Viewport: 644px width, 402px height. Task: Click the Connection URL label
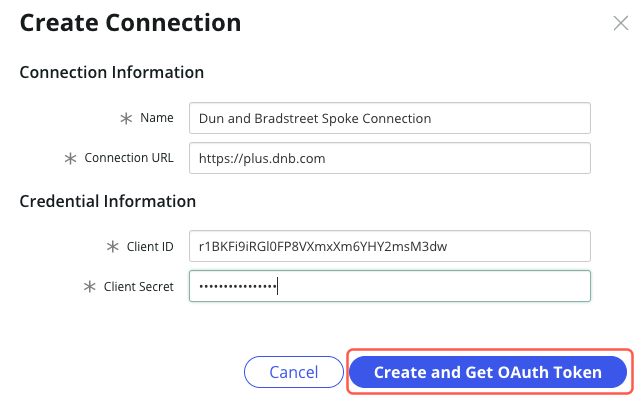tap(129, 158)
